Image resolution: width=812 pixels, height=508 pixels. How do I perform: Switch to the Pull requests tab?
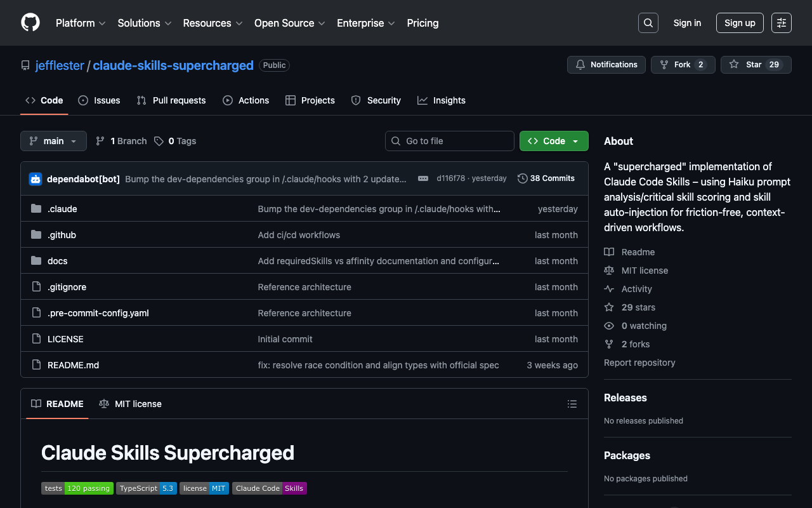click(171, 100)
